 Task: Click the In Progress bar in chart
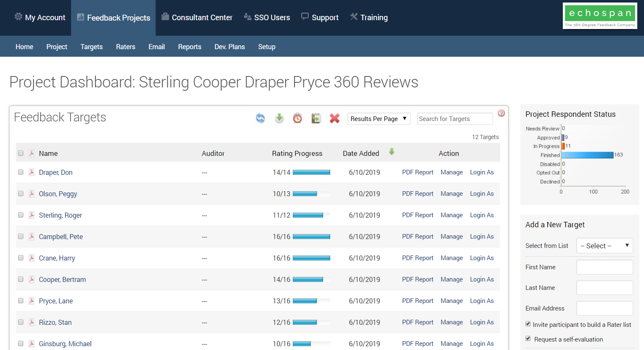click(x=563, y=146)
